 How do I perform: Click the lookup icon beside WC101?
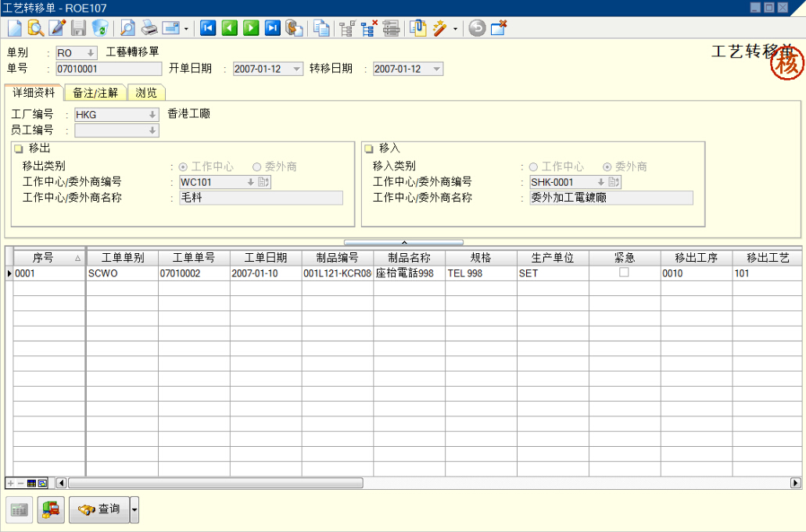[263, 182]
